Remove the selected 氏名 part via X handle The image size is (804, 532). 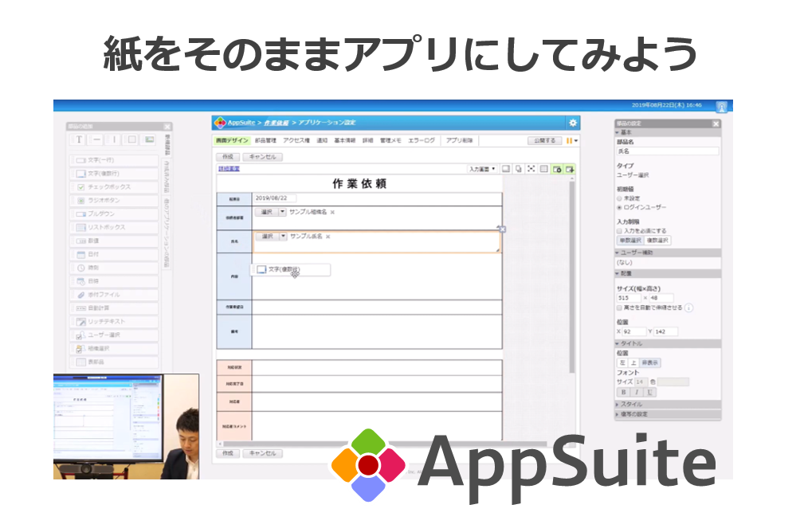point(502,229)
